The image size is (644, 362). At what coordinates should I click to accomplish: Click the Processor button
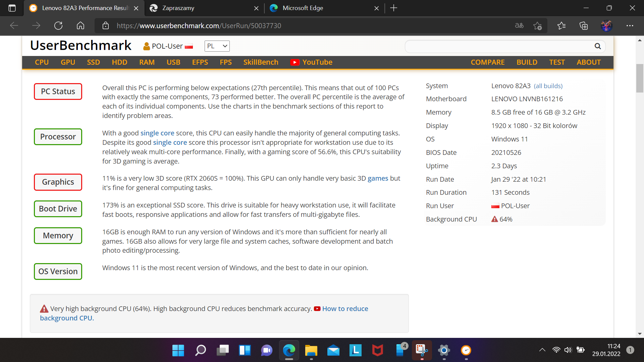point(58,137)
